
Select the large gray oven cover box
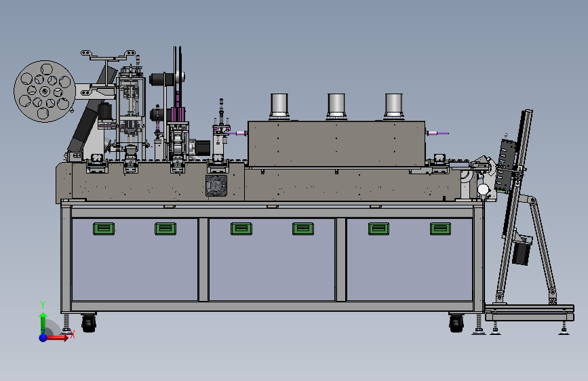[336, 144]
